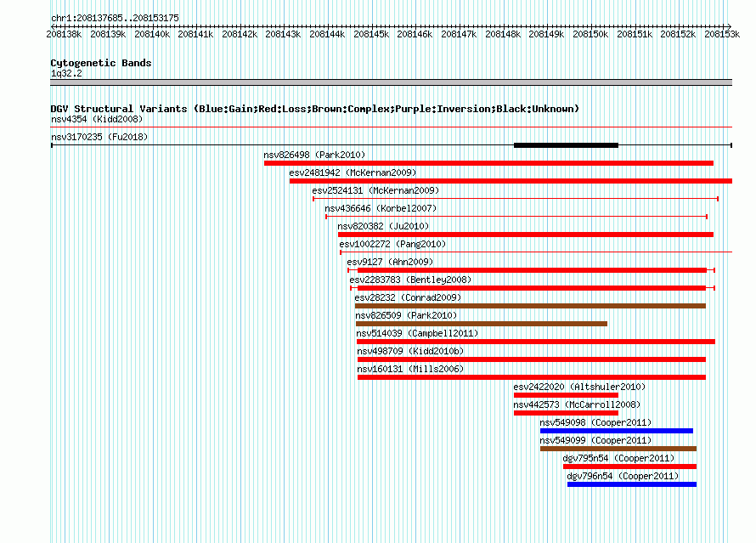This screenshot has height=543, width=756.
Task: Click nsv498709 (Kidd2010b) label
Action: [410, 351]
